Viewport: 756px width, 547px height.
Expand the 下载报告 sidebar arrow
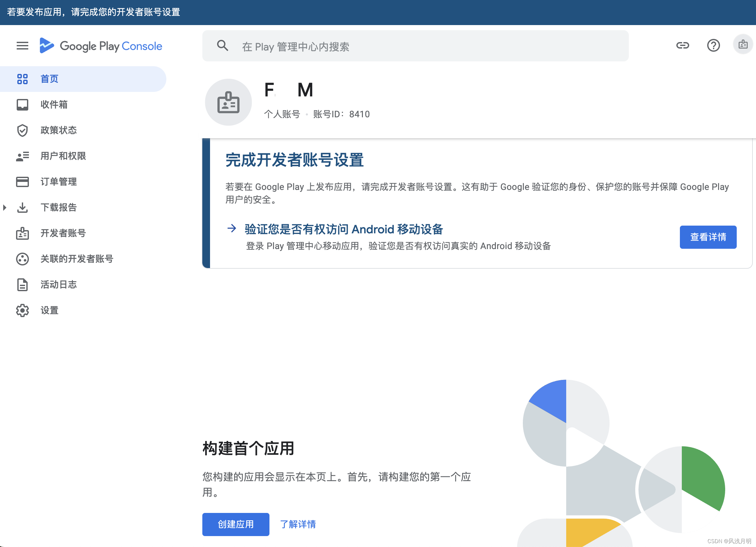pyautogui.click(x=5, y=208)
